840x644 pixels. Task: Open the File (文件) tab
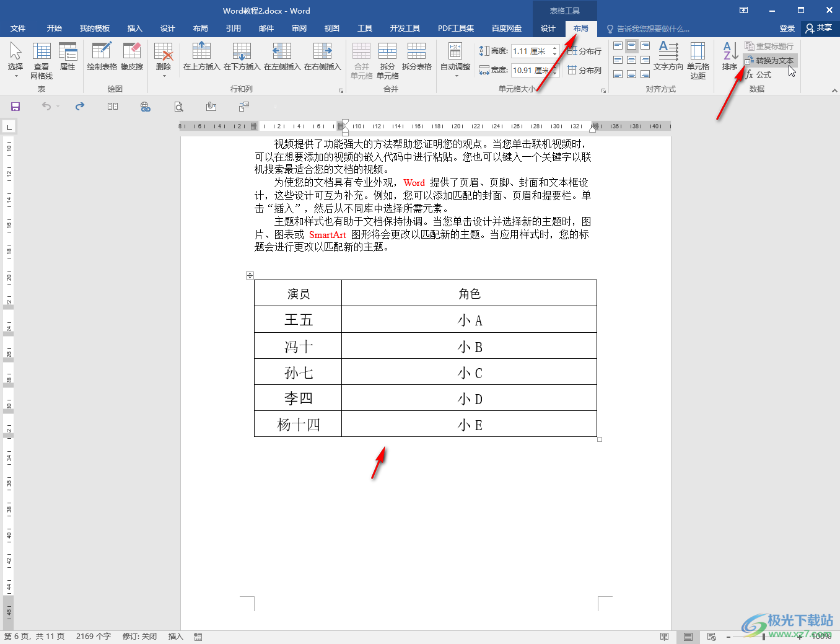tap(18, 29)
